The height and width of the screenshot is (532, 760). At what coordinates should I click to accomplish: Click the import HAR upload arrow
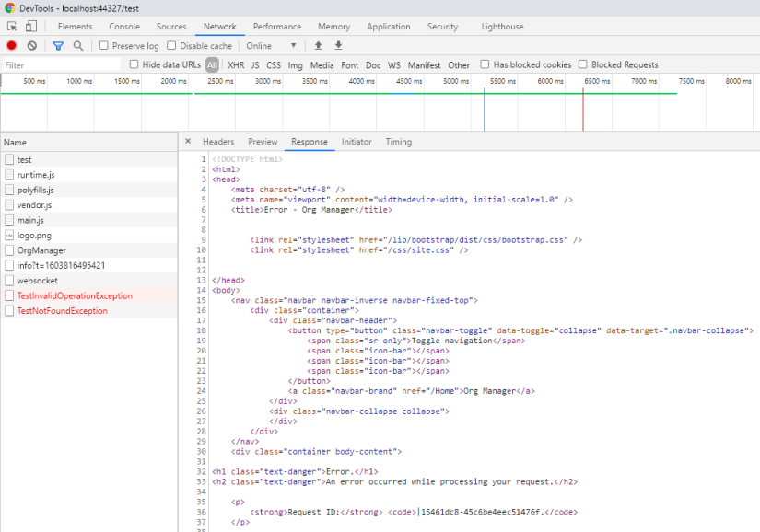318,45
